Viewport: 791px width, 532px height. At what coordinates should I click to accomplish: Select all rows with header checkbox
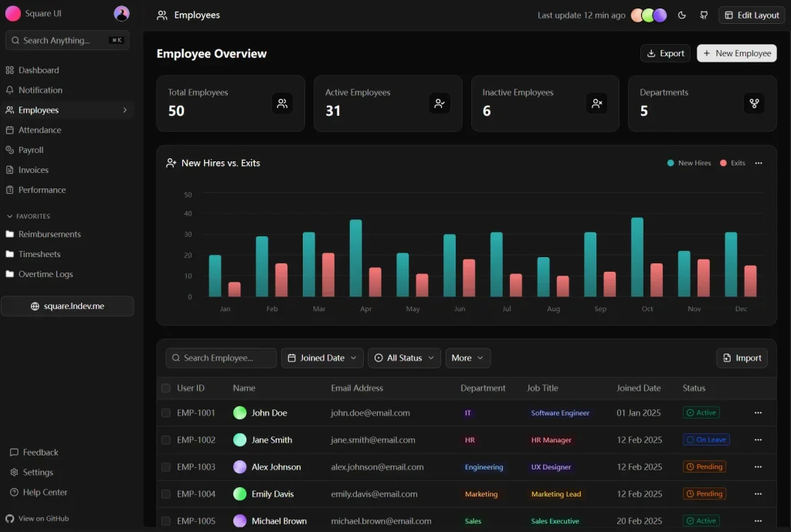point(166,388)
